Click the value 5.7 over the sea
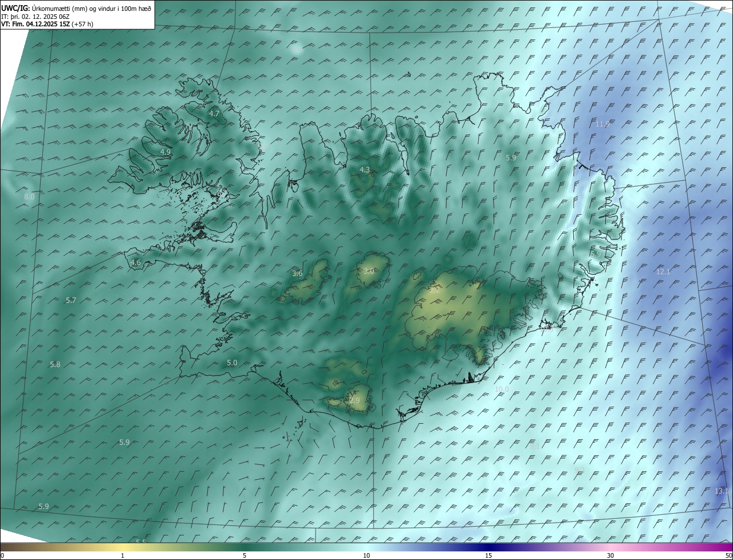This screenshot has height=560, width=733. [71, 300]
